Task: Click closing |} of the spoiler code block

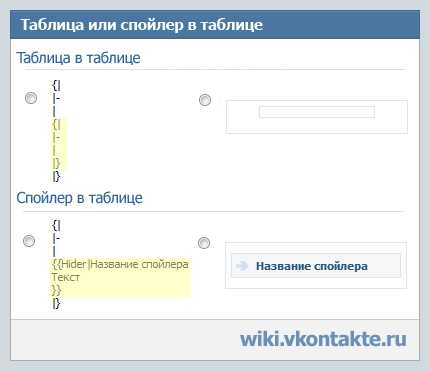Action: click(x=56, y=303)
